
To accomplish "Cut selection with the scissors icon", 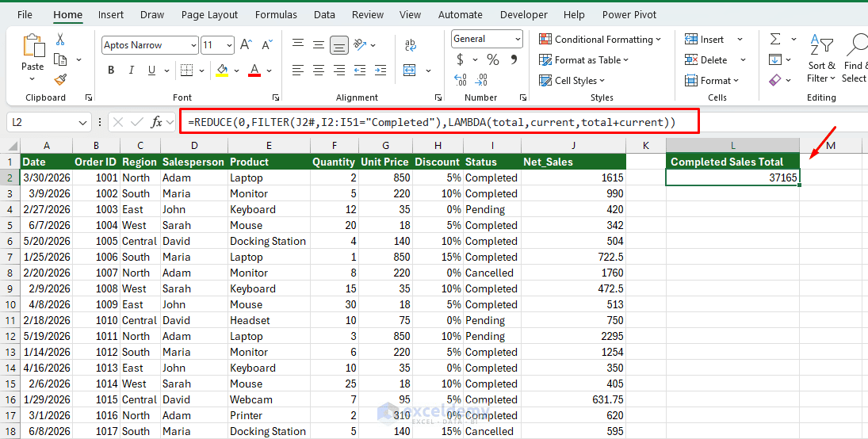I will coord(60,40).
